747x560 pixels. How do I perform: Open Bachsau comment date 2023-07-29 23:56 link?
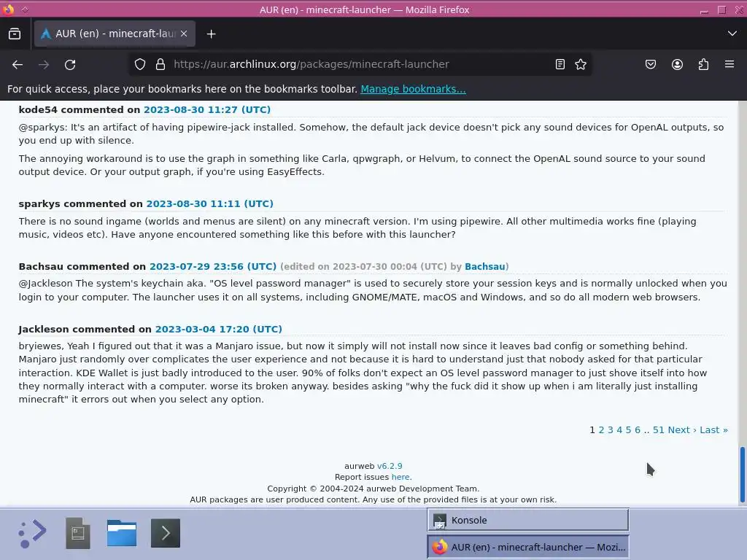[213, 267]
